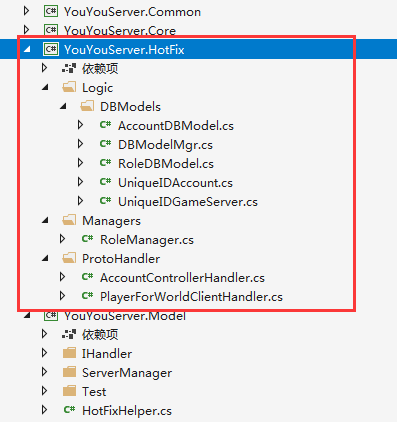Expand 依赖项 under YouYouServer.Model
The height and width of the screenshot is (422, 397).
pyautogui.click(x=44, y=334)
